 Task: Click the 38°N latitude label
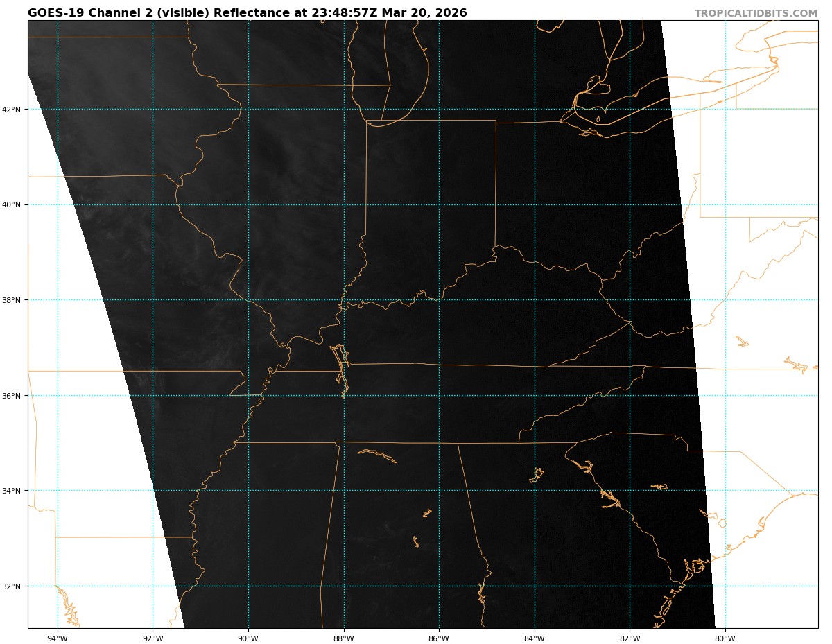tap(12, 300)
